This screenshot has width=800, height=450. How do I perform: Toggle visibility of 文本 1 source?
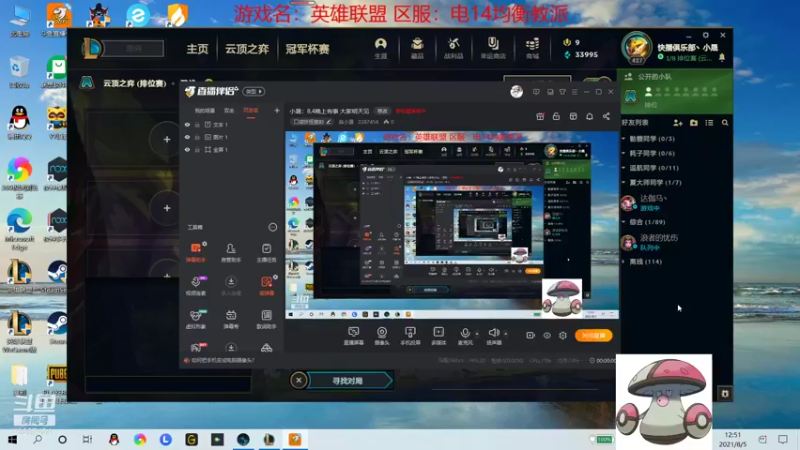[187, 124]
